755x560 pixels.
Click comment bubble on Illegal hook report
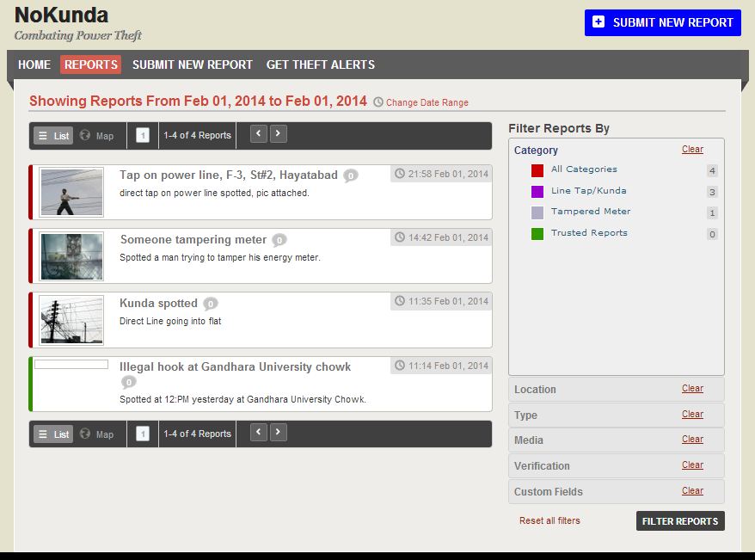pos(129,382)
